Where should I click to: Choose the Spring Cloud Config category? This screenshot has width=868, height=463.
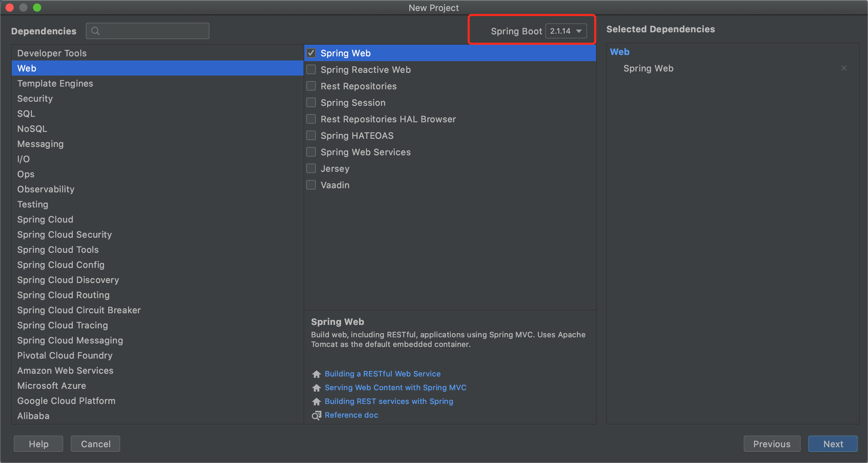pyautogui.click(x=158, y=265)
